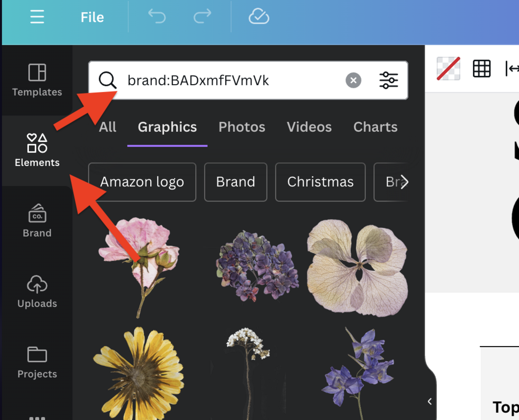Select the Elements sidebar icon

[x=37, y=150]
